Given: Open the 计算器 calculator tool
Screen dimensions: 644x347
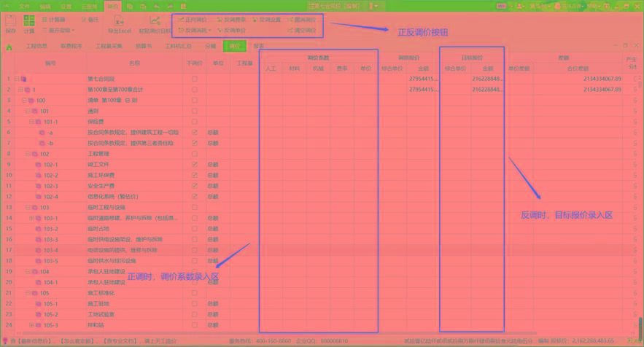Looking at the screenshot, I should point(53,19).
